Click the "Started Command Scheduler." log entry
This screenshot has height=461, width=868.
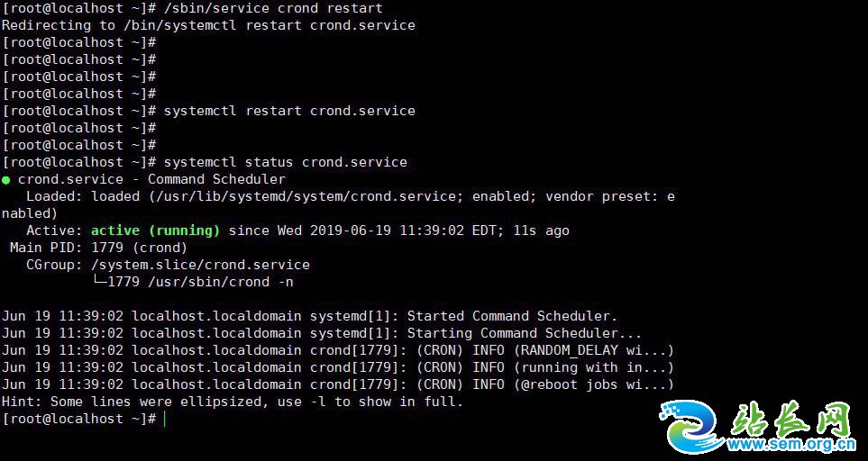(x=512, y=316)
